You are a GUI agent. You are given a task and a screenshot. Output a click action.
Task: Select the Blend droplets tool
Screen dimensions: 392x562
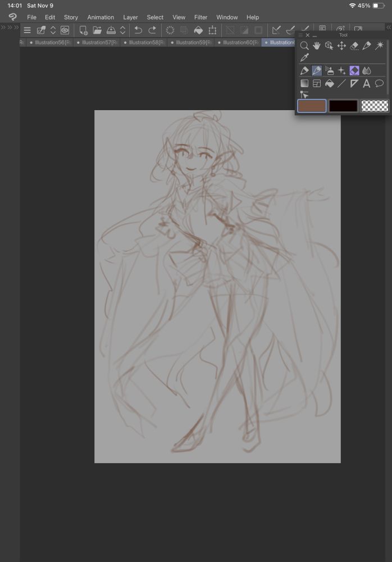[x=367, y=71]
